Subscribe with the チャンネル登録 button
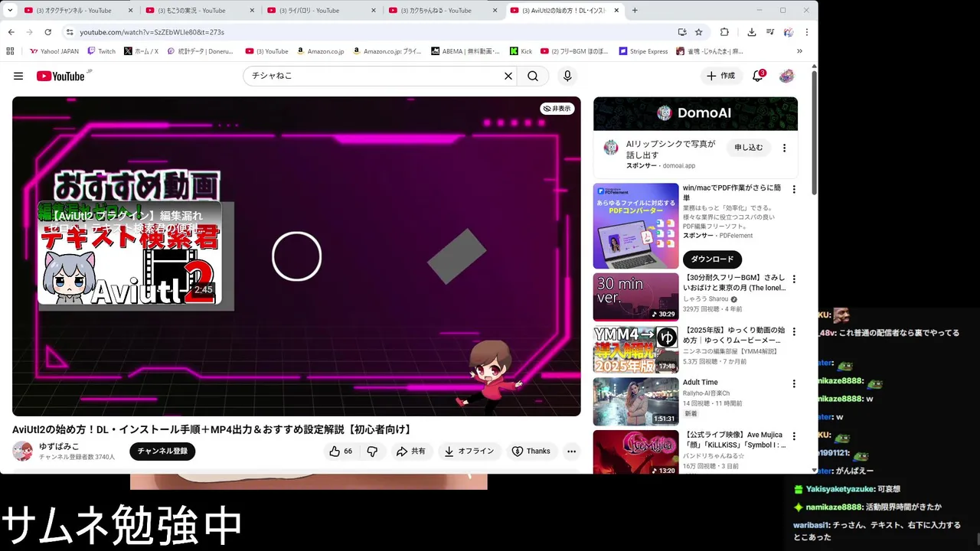 [x=162, y=452]
